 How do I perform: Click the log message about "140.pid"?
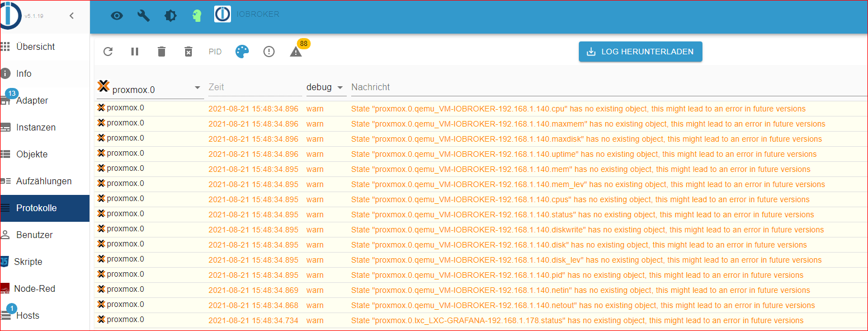(577, 275)
